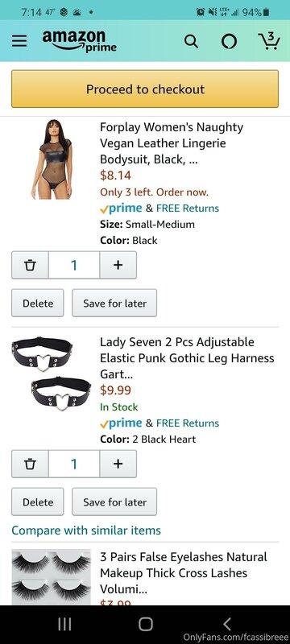Open the search magnifier icon
290x644 pixels.
[191, 41]
